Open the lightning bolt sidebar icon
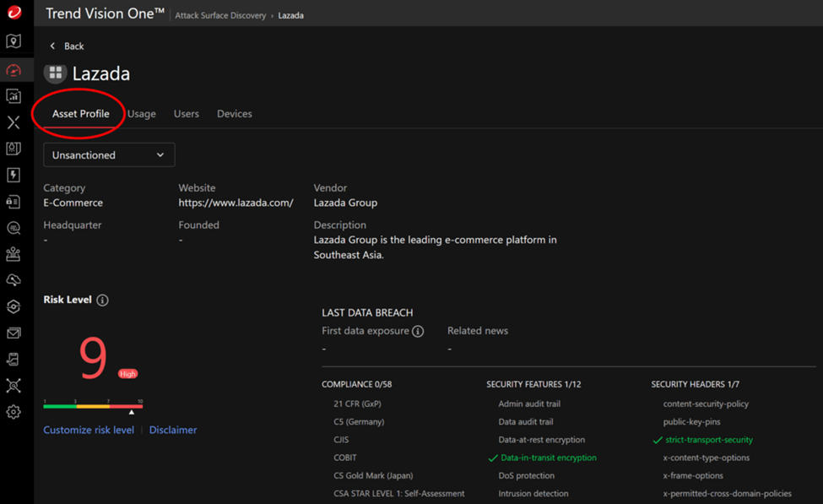The width and height of the screenshot is (823, 504). click(x=14, y=175)
